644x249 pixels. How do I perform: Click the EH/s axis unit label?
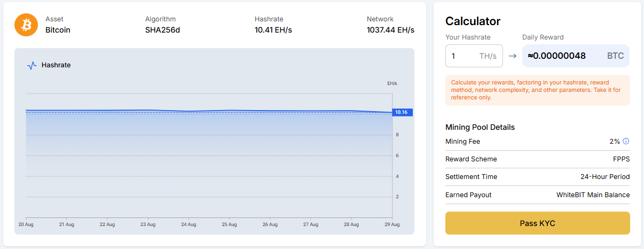[392, 83]
